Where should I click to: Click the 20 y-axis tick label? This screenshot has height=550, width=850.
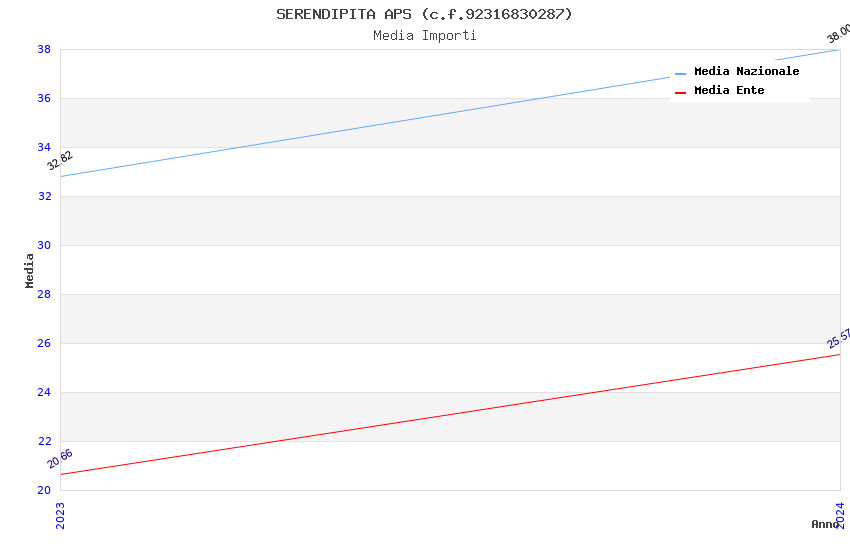pos(44,491)
